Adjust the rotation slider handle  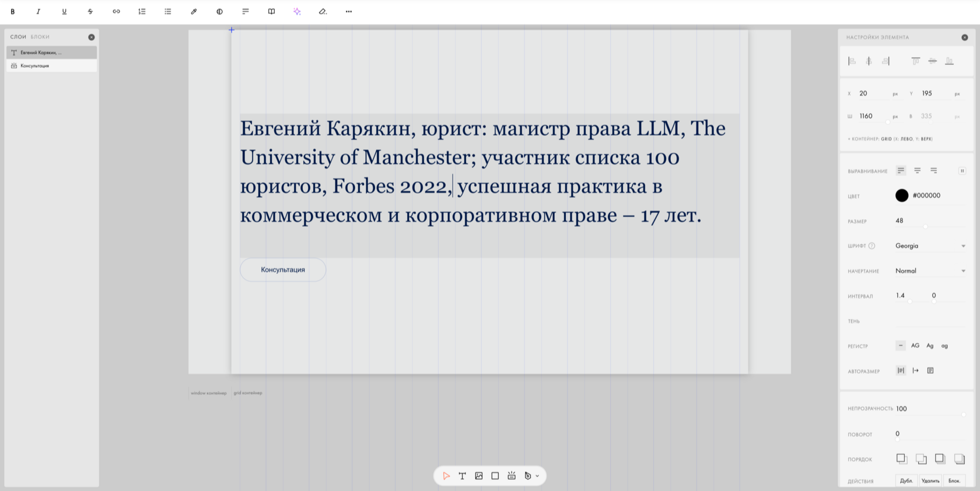(x=897, y=440)
